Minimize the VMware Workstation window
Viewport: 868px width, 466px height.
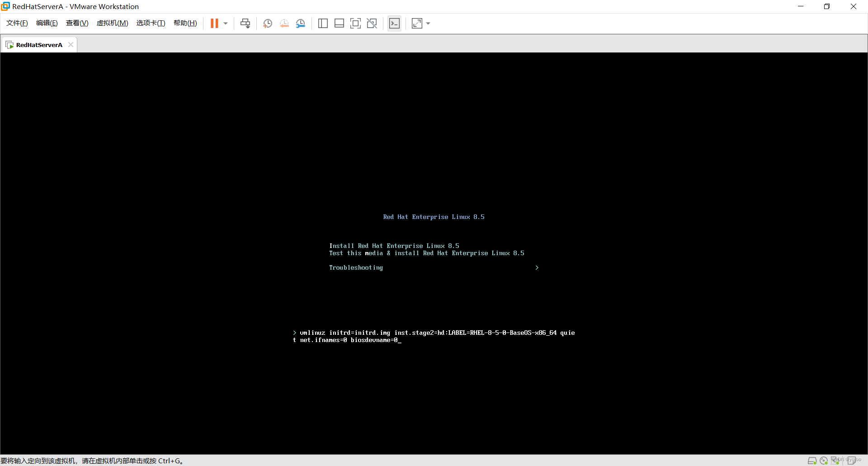tap(801, 6)
